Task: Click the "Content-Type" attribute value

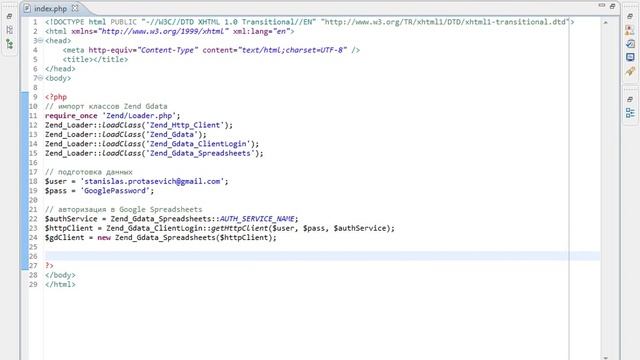Action: tap(168, 50)
